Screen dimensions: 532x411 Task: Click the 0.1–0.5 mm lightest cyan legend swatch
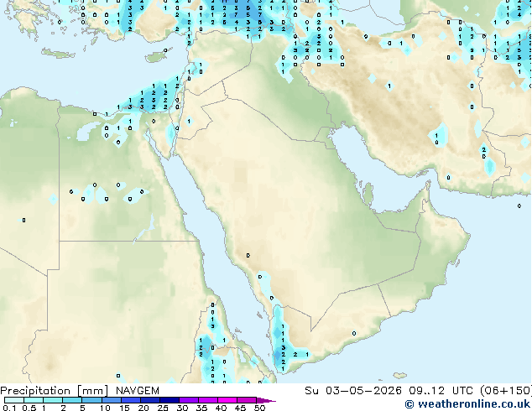click(14, 400)
